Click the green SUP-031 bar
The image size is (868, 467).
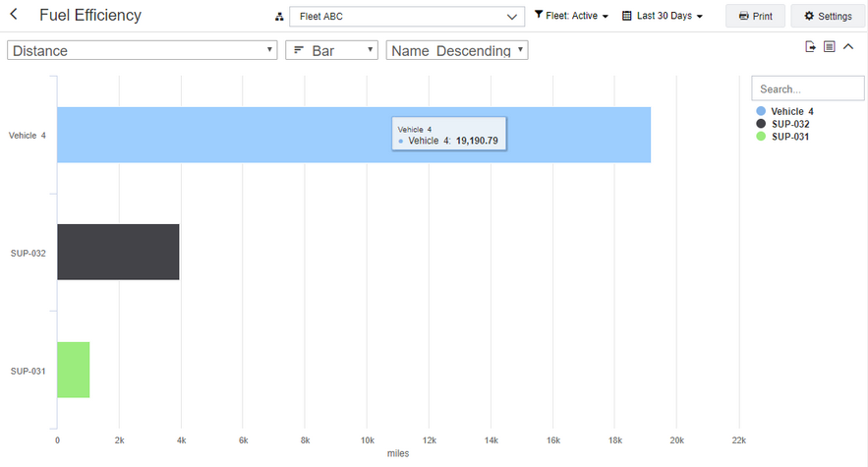73,370
